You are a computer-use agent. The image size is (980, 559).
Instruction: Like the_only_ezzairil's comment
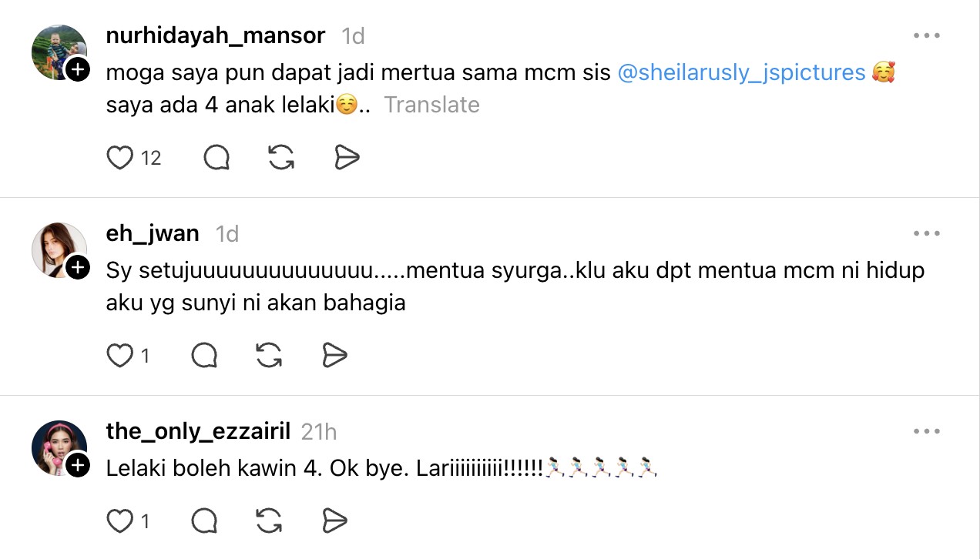pyautogui.click(x=119, y=521)
